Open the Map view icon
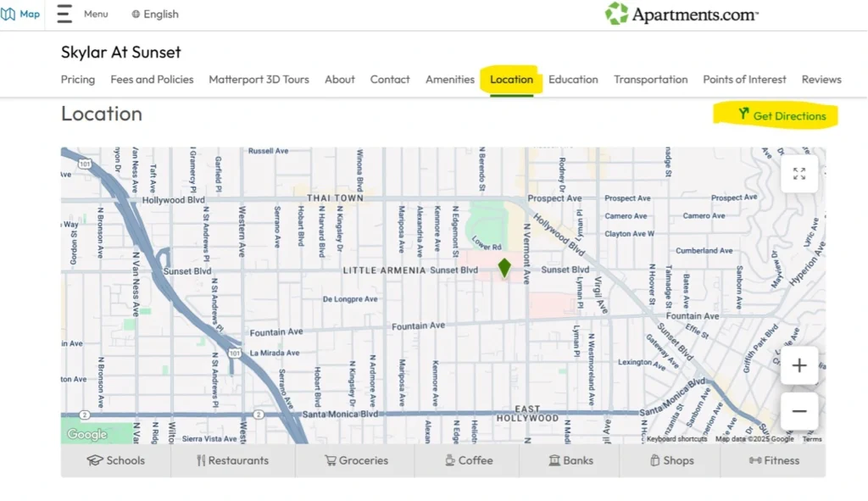The image size is (868, 501). [x=19, y=14]
